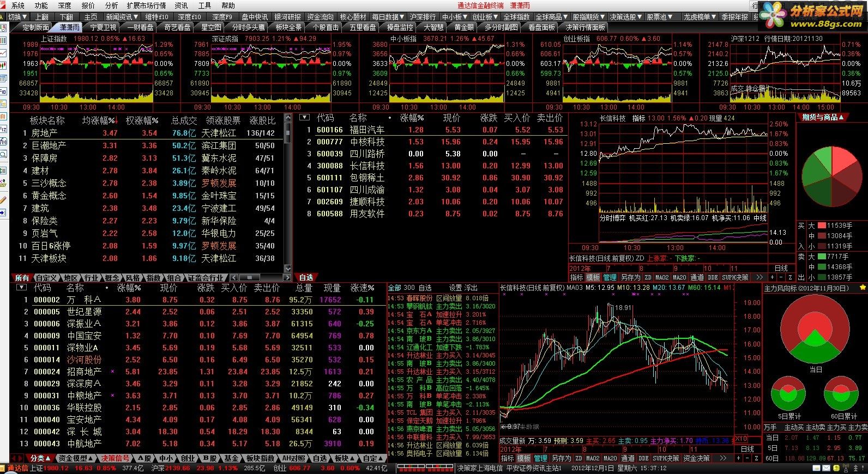
Task: Select 福田汽车 (600166) in the 自选 list
Action: (x=433, y=130)
